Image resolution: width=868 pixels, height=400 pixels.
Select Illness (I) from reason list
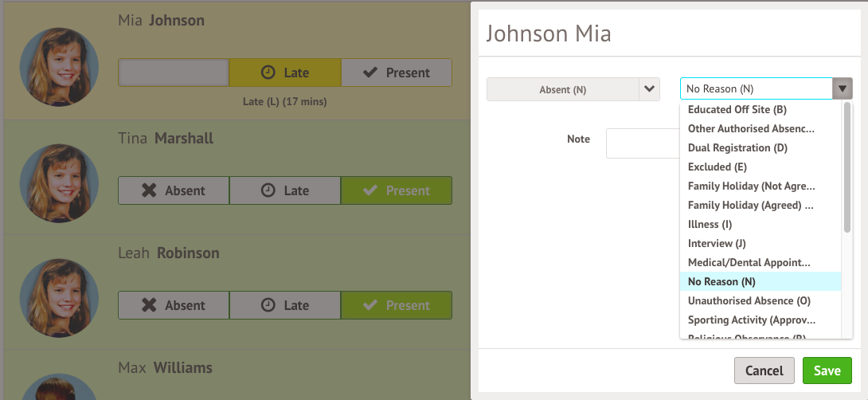(710, 224)
